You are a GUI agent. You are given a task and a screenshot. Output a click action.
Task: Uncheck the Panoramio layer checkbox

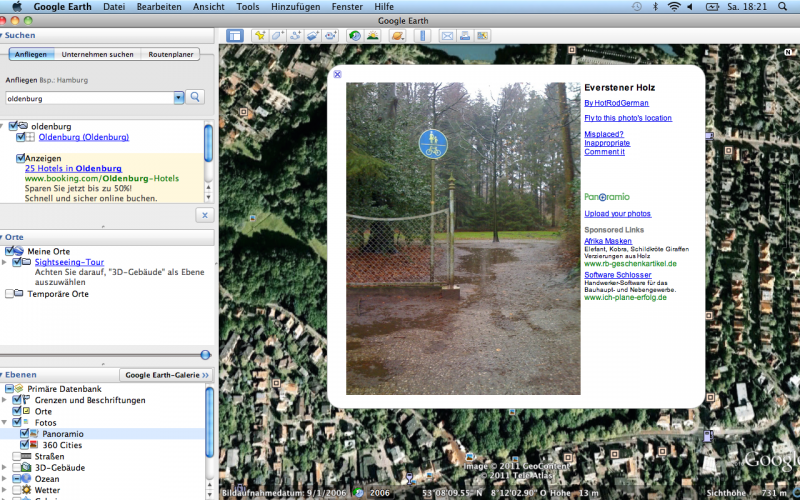[26, 434]
